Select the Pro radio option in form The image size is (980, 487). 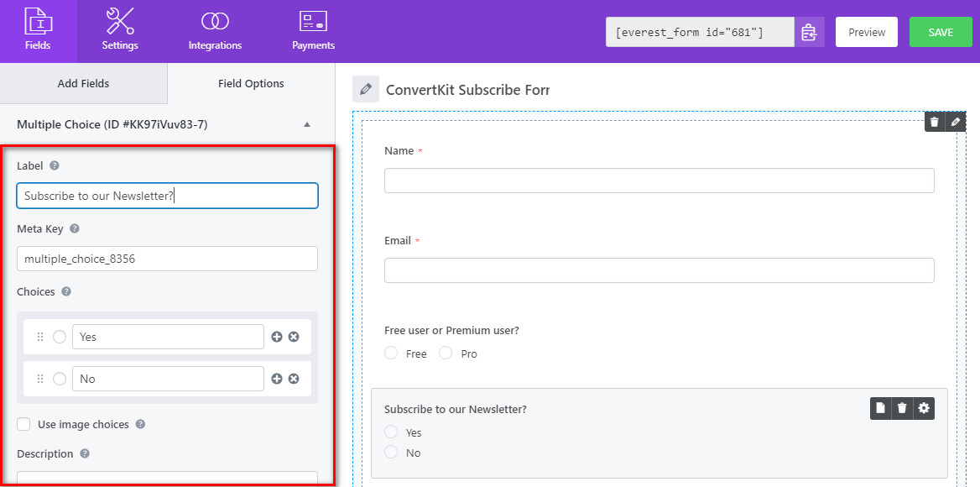[446, 353]
